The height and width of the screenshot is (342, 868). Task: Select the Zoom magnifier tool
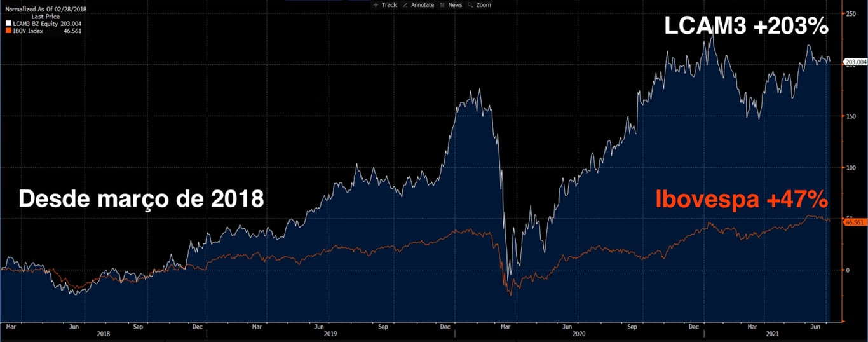pos(480,4)
